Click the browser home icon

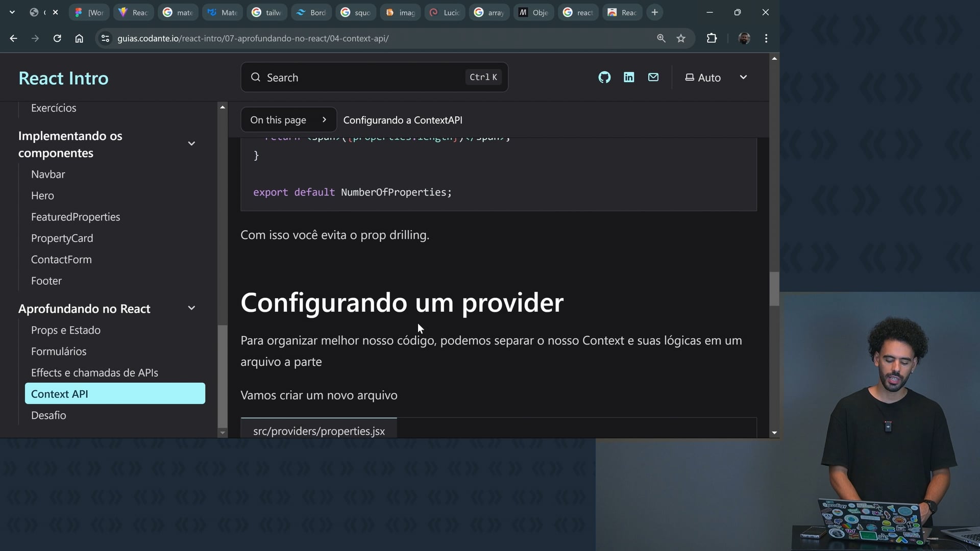point(79,38)
